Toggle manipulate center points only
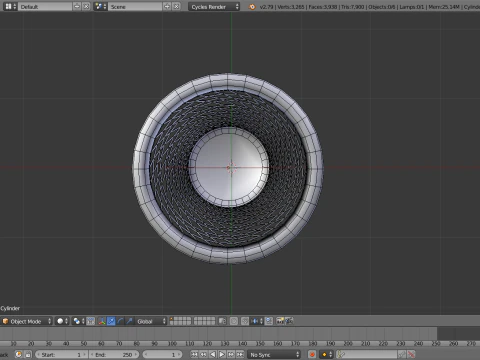The height and width of the screenshot is (360, 480). tap(91, 321)
